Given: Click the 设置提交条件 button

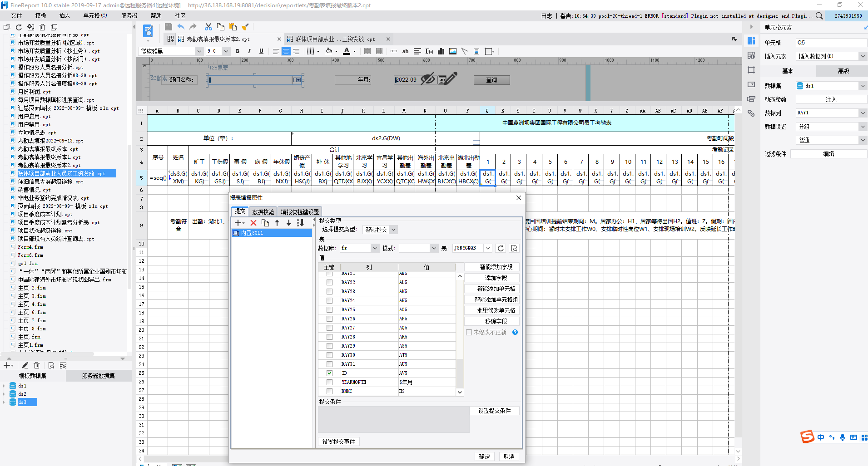Looking at the screenshot, I should tap(494, 411).
